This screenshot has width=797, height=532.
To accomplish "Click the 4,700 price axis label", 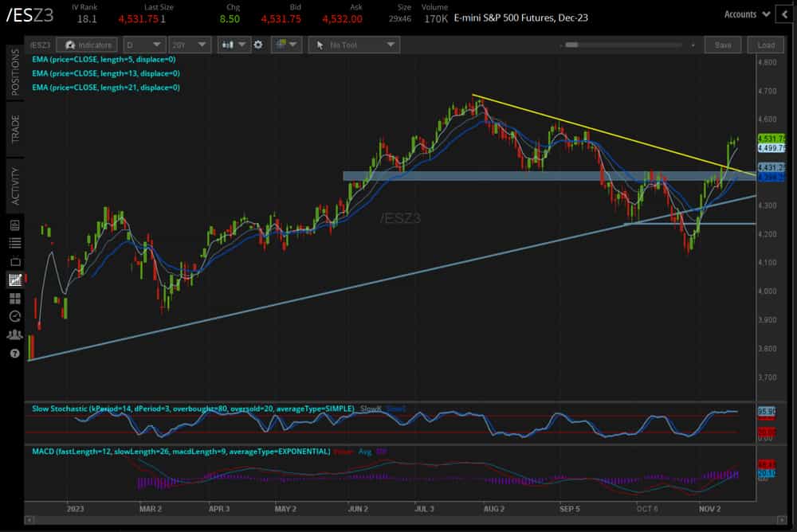I will coord(767,91).
